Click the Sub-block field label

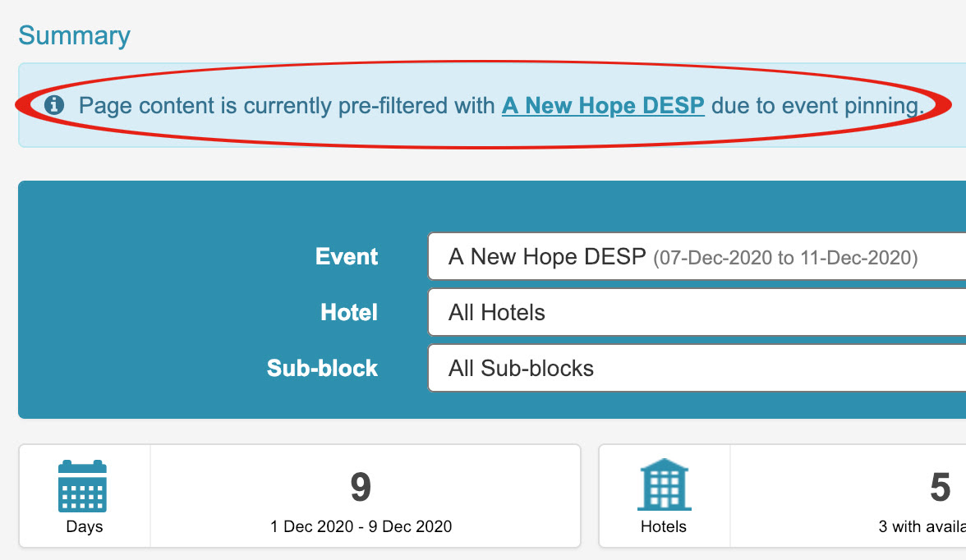(x=322, y=368)
